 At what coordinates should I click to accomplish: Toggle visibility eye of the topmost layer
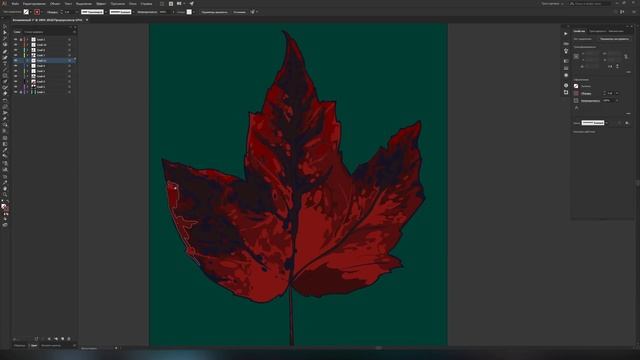16,40
